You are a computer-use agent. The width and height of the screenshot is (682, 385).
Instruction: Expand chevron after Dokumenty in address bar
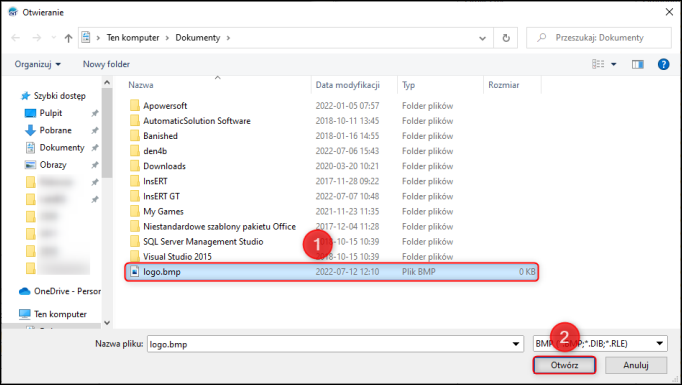pyautogui.click(x=228, y=38)
